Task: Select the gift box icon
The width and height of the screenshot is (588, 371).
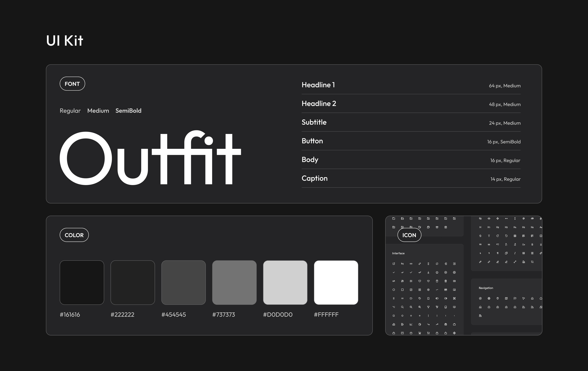Action: (446, 324)
